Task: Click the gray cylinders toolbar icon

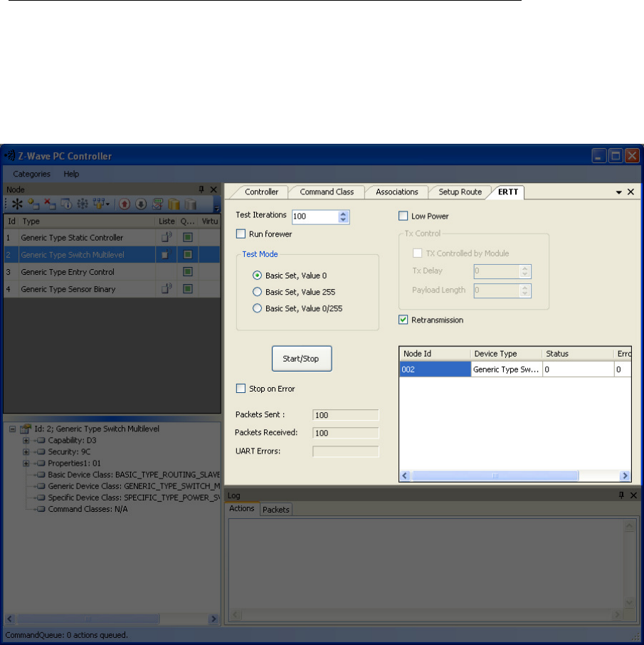Action: [191, 204]
